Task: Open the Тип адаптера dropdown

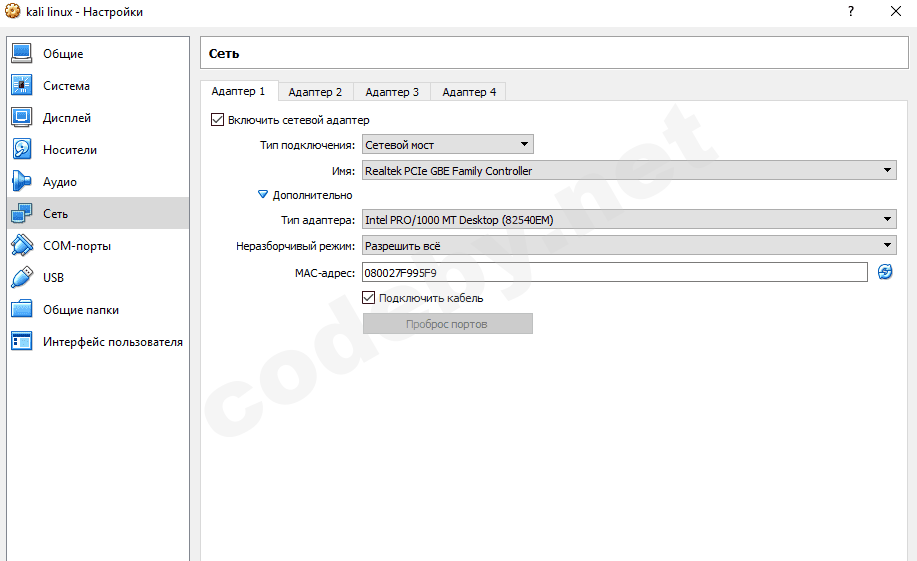Action: (629, 219)
